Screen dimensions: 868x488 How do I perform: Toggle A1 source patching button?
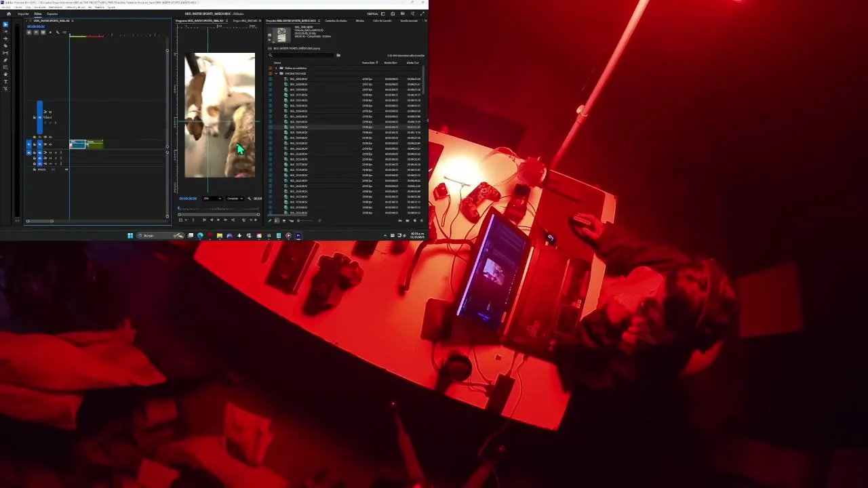(x=29, y=152)
